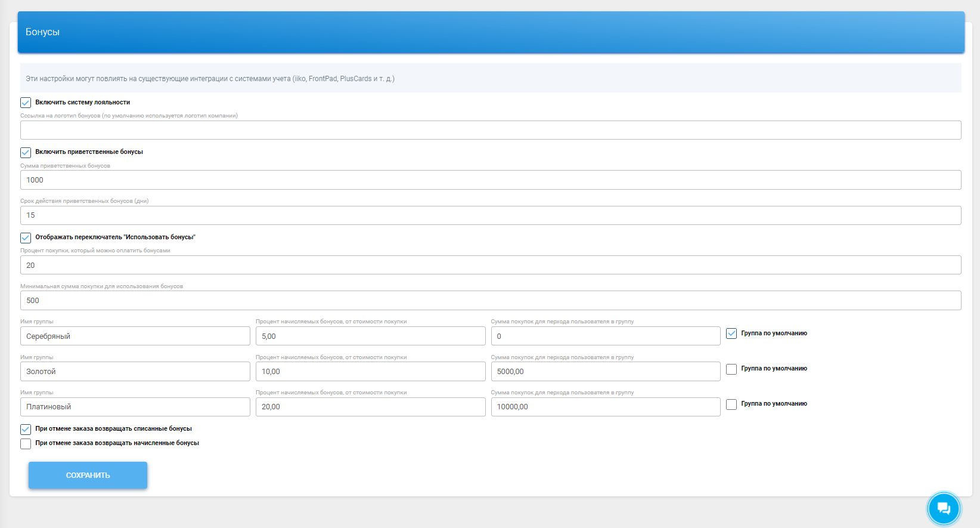Image resolution: width=980 pixels, height=528 pixels.
Task: Click the welcome bonus validity days field
Action: pos(490,215)
